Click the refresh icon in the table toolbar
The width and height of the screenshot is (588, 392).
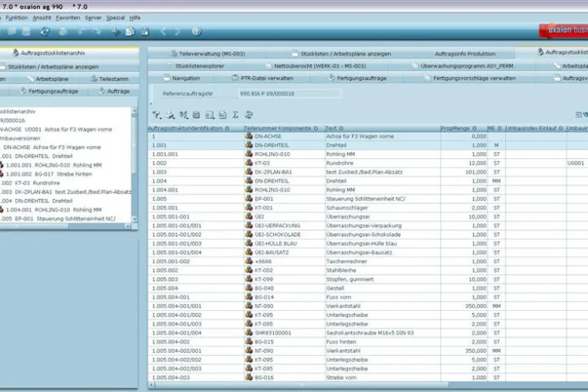(248, 115)
